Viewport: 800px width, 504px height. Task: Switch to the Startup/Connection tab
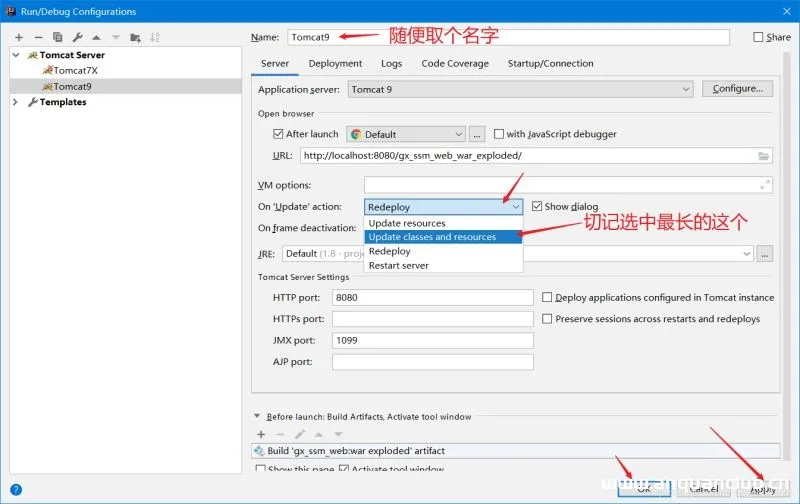[x=551, y=64]
